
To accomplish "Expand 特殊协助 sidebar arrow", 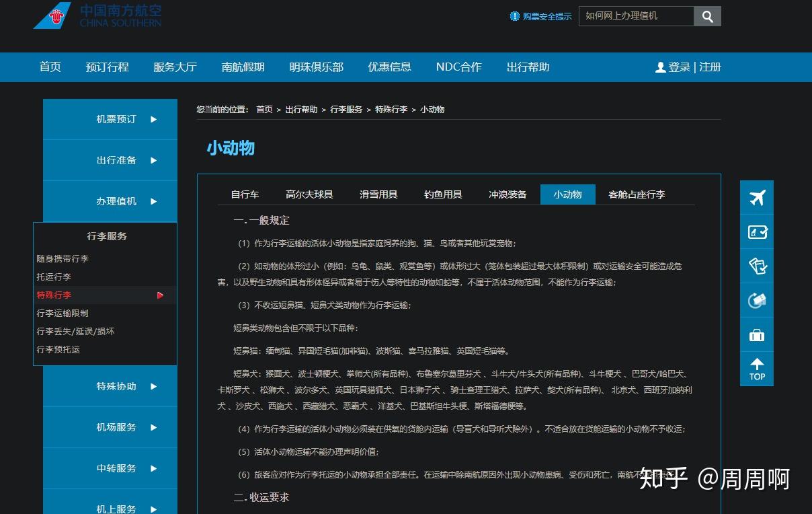I will click(x=153, y=386).
